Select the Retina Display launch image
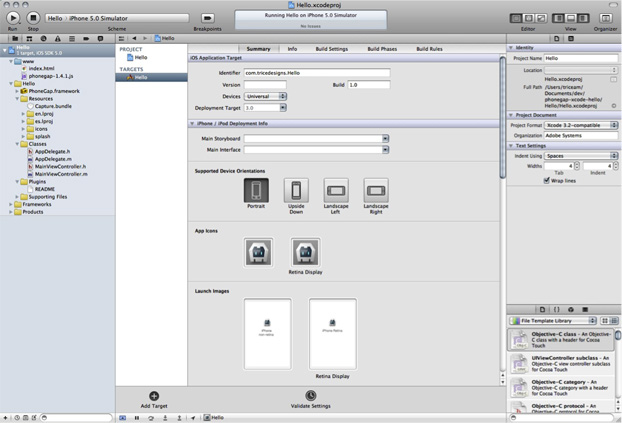Image resolution: width=622 pixels, height=423 pixels. (332, 334)
